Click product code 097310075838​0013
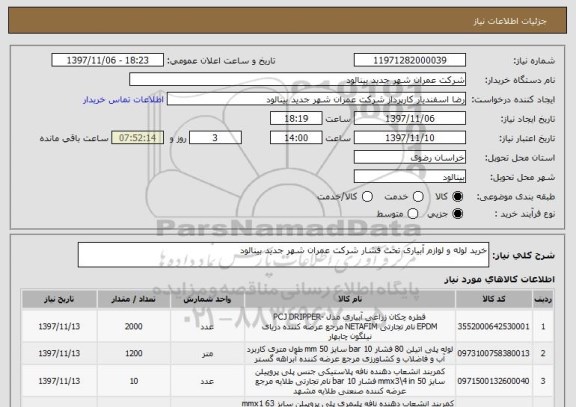 click(x=493, y=353)
